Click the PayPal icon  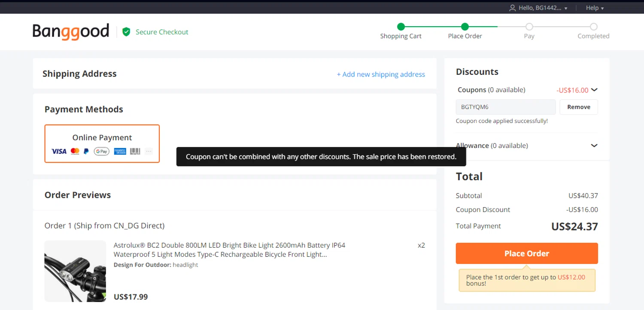pos(86,151)
